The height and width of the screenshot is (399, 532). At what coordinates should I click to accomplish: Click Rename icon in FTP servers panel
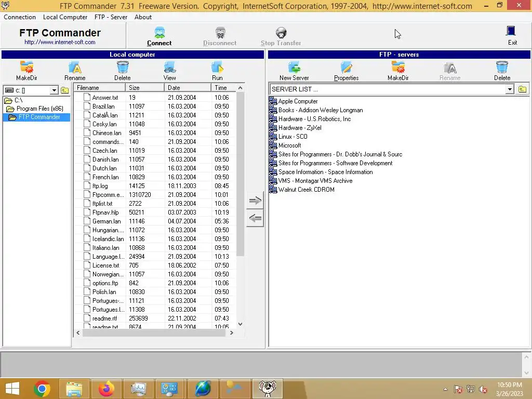click(x=450, y=68)
